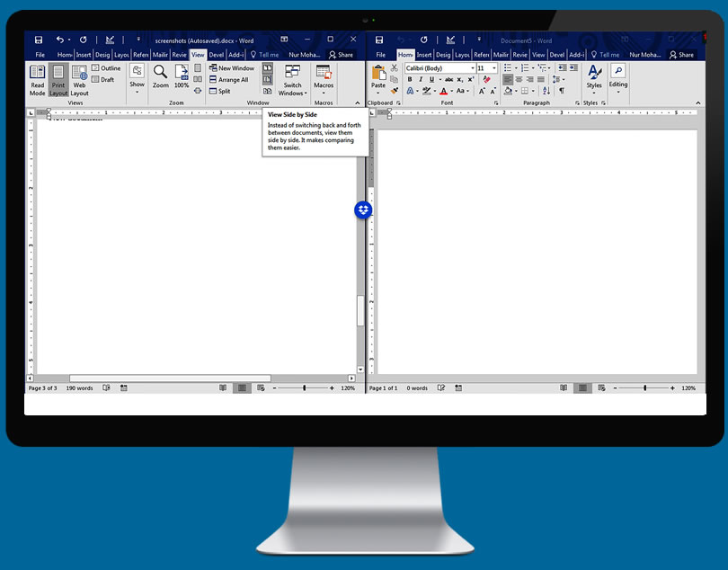The width and height of the screenshot is (728, 570).
Task: Switch to Read Mode view
Action: tap(37, 80)
